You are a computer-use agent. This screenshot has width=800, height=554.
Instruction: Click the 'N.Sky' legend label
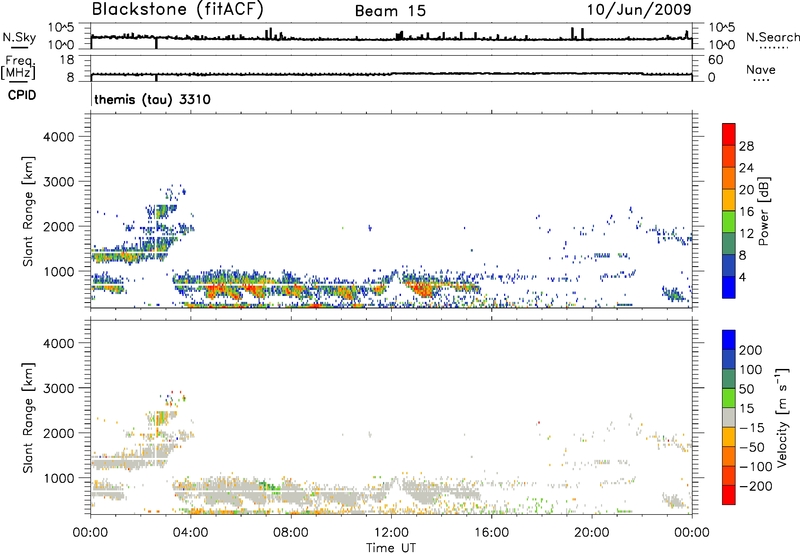tap(19, 37)
